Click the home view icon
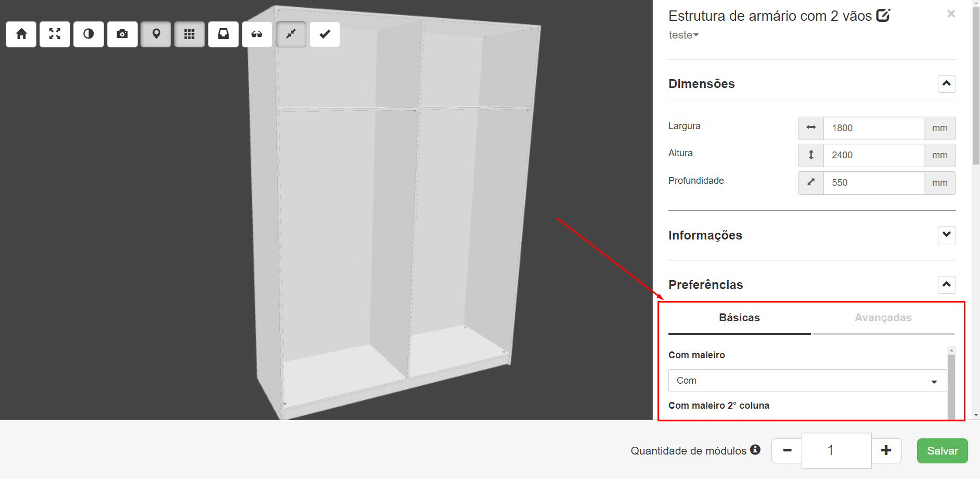 click(x=21, y=34)
